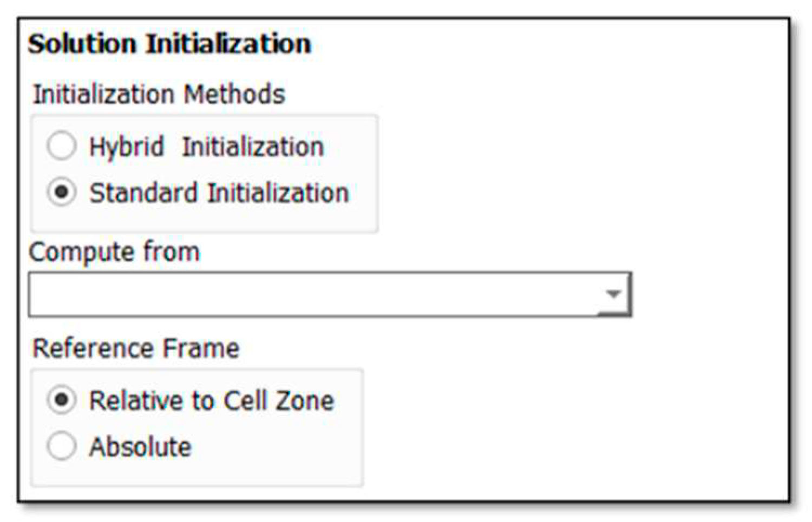This screenshot has width=812, height=522.
Task: Click the "Standard Initialization" label text
Action: tap(219, 193)
